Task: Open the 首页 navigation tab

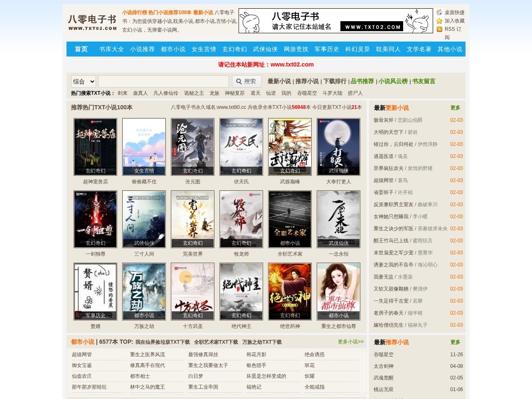Action: click(x=81, y=49)
